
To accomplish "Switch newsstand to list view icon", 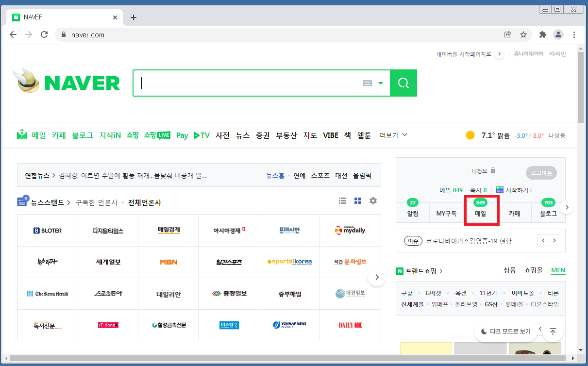I will point(342,201).
